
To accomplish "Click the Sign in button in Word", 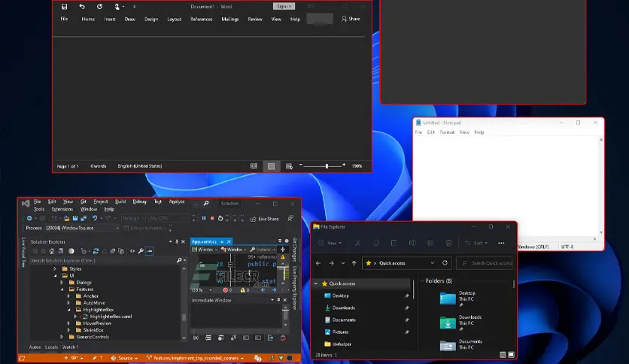I will tap(284, 7).
